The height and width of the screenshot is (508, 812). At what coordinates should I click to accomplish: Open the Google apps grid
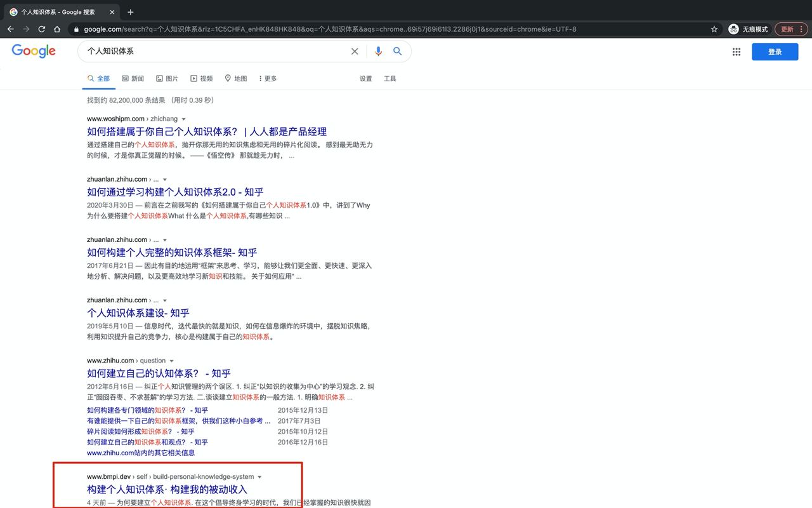[737, 52]
